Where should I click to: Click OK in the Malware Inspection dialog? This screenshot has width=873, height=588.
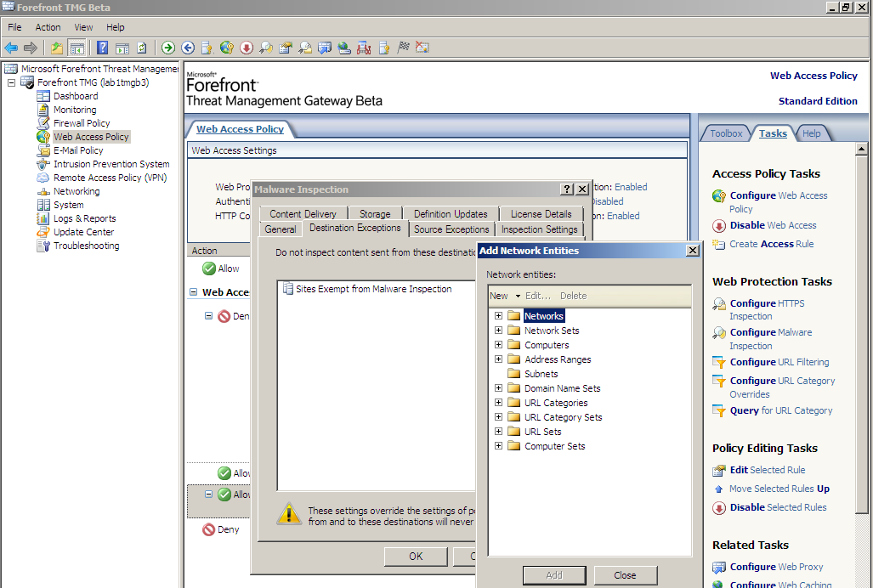point(416,557)
